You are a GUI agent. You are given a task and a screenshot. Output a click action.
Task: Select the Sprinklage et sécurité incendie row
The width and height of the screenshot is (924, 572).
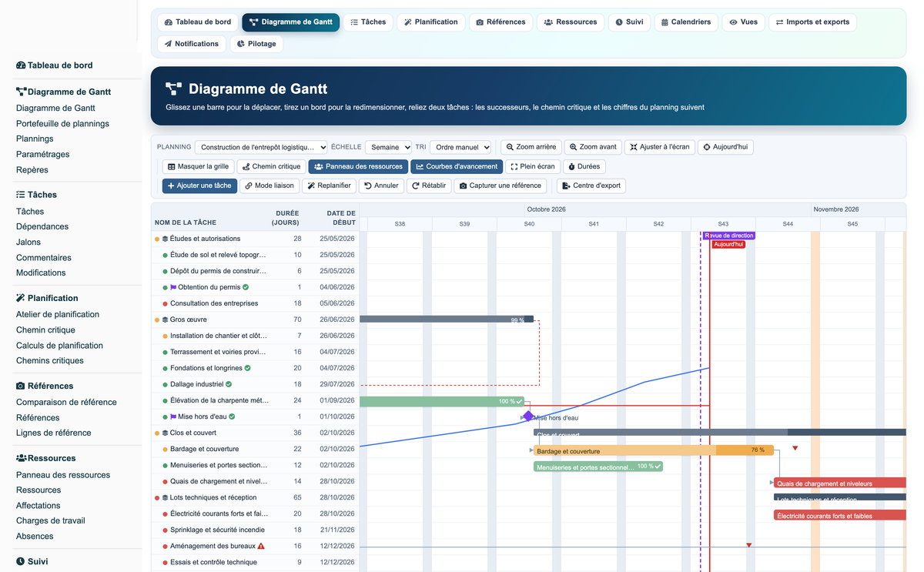pyautogui.click(x=255, y=530)
